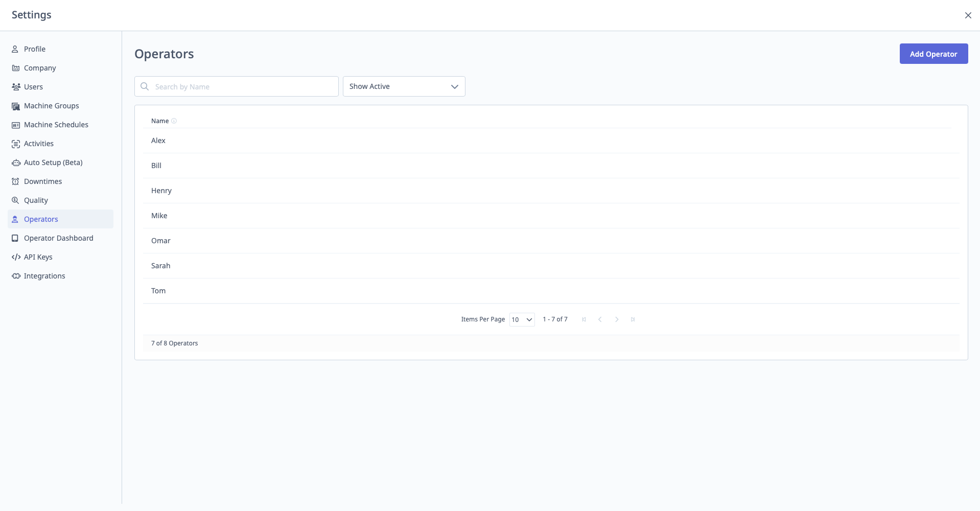Open the Machine Schedules settings page
The height and width of the screenshot is (511, 980).
(x=56, y=125)
